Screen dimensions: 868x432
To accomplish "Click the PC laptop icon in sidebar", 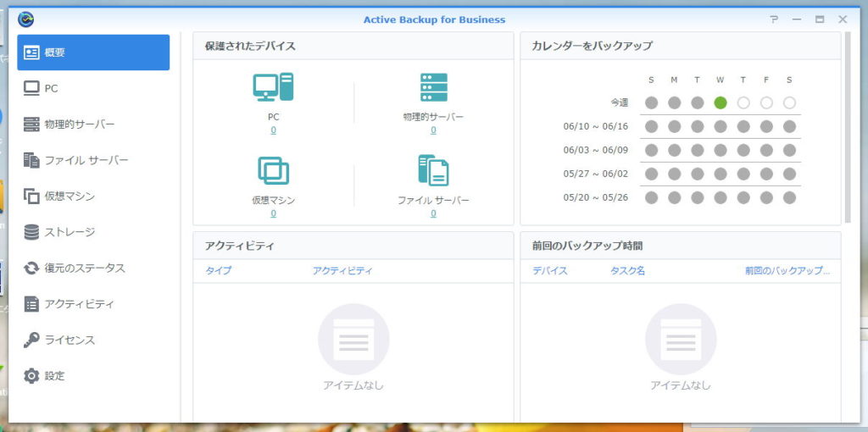I will [x=31, y=88].
